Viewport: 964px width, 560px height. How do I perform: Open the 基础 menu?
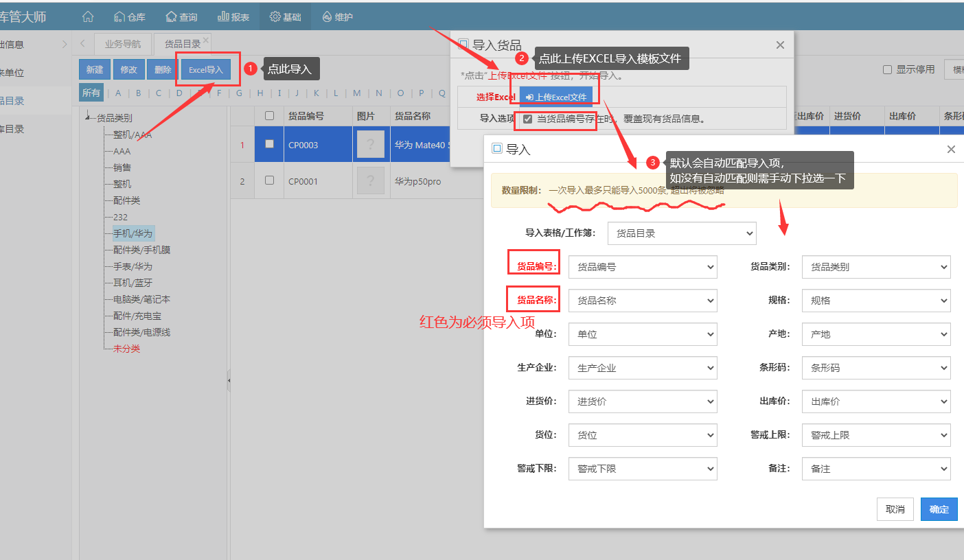(x=285, y=16)
